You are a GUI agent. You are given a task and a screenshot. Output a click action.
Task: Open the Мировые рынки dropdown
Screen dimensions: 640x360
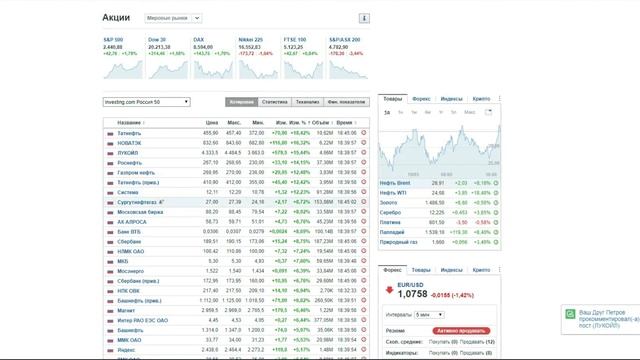pyautogui.click(x=173, y=18)
